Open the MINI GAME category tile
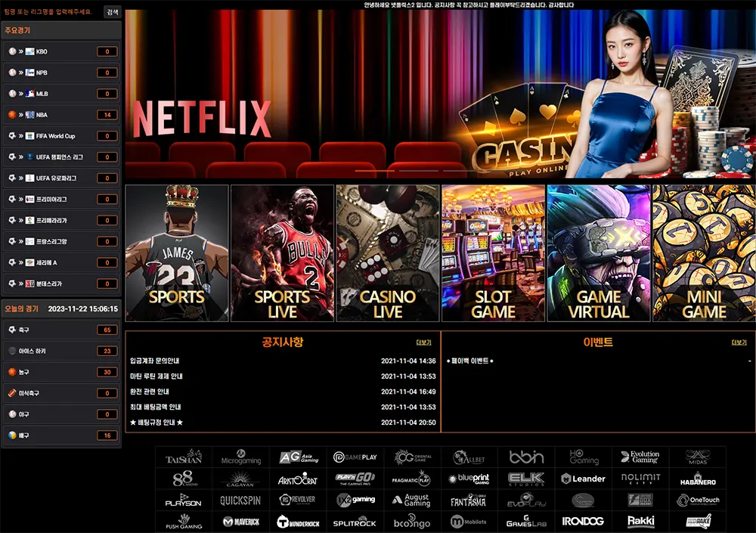This screenshot has width=756, height=533. pyautogui.click(x=704, y=253)
